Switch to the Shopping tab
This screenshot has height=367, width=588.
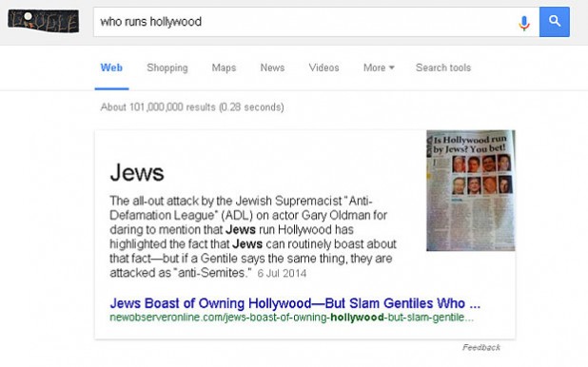coord(167,68)
